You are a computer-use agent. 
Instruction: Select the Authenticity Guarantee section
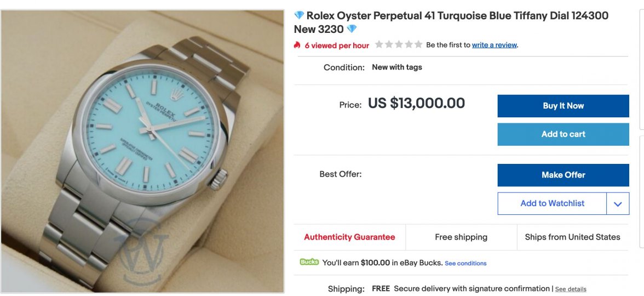pos(349,237)
